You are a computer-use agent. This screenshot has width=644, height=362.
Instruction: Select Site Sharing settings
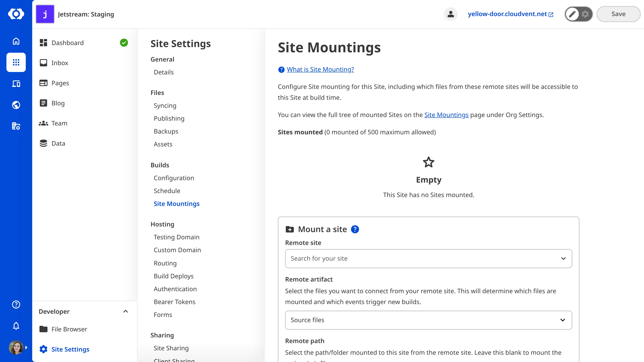(171, 348)
